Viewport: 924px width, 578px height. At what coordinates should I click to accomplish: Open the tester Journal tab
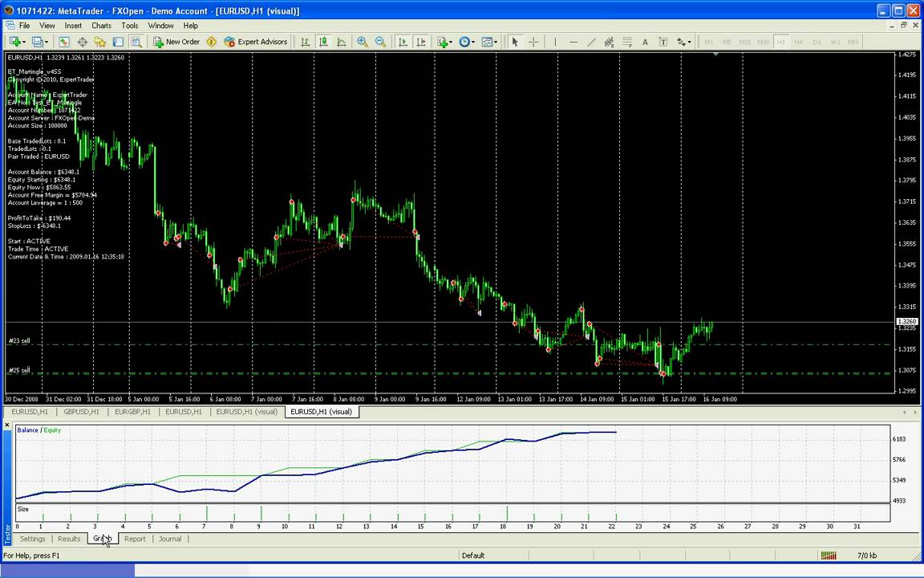click(170, 539)
